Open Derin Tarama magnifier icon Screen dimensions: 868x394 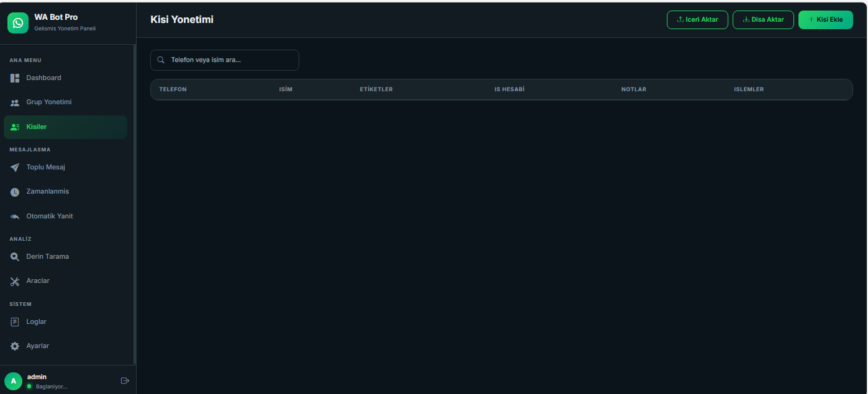[15, 257]
